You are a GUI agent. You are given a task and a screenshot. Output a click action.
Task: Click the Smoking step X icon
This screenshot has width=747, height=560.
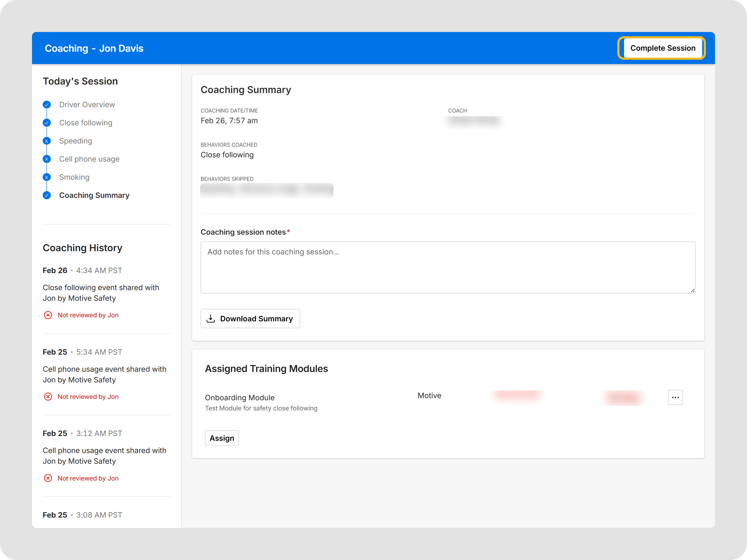pos(47,177)
